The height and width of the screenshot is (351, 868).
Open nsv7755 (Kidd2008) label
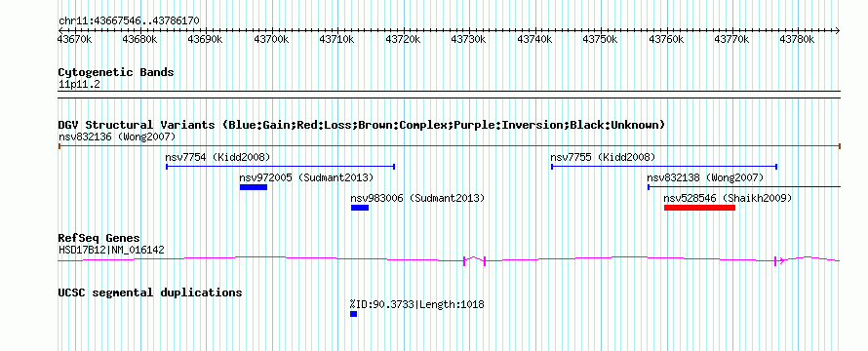tap(603, 157)
